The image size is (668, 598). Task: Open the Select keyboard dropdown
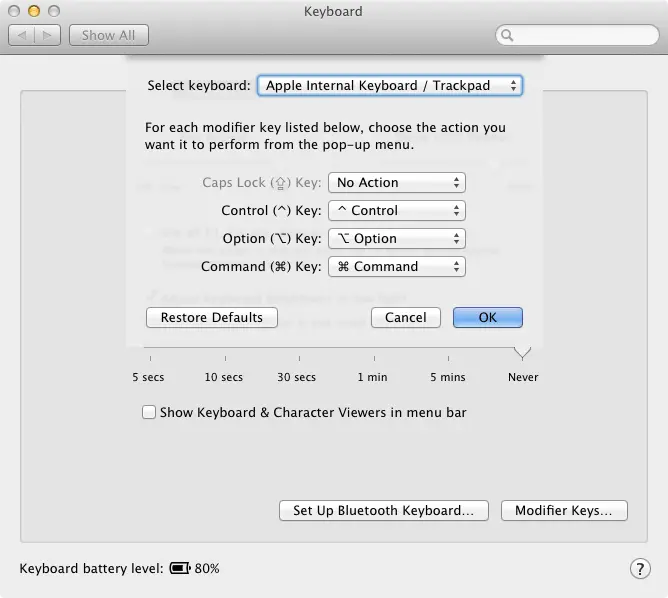pyautogui.click(x=389, y=86)
